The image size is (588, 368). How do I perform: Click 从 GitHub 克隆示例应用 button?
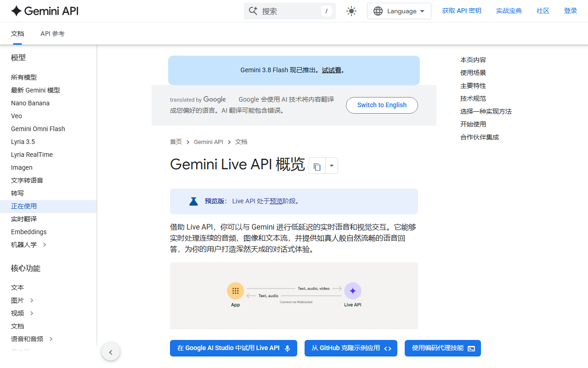point(351,348)
